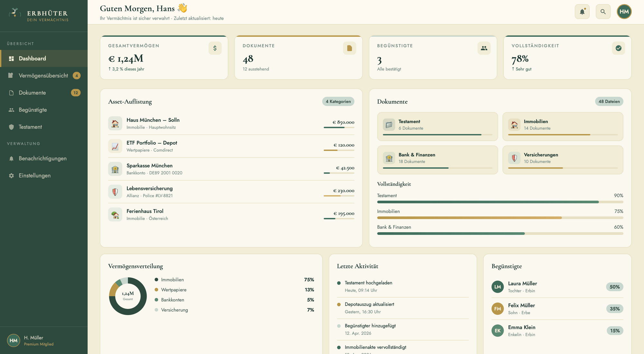Viewport: 644px width, 354px height.
Task: Click the document icon on the Dokumente card
Action: pyautogui.click(x=349, y=48)
